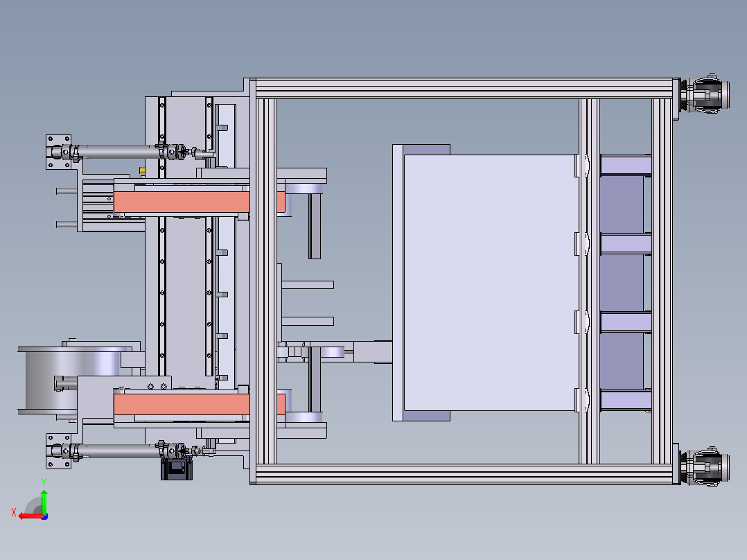Select the top horizontal aluminum frame extrusion
747x560 pixels.
pyautogui.click(x=464, y=89)
